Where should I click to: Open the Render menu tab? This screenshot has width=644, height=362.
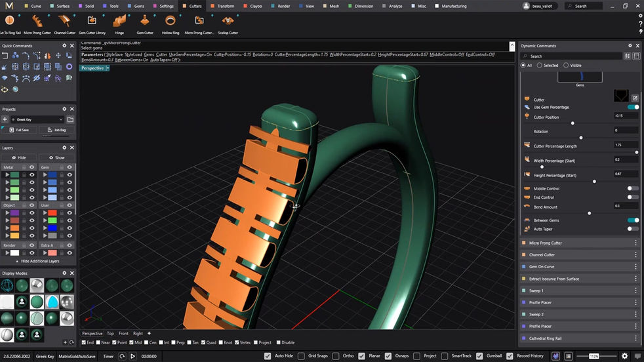pos(283,6)
